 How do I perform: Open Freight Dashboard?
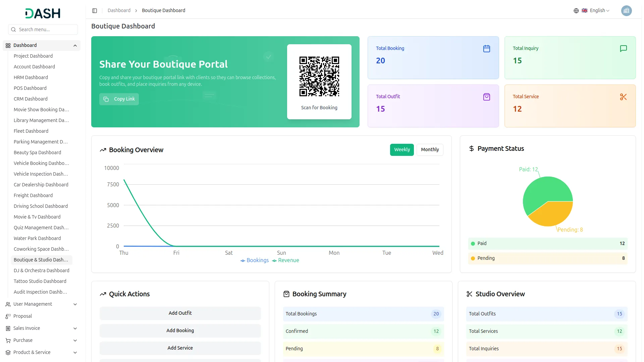click(33, 195)
